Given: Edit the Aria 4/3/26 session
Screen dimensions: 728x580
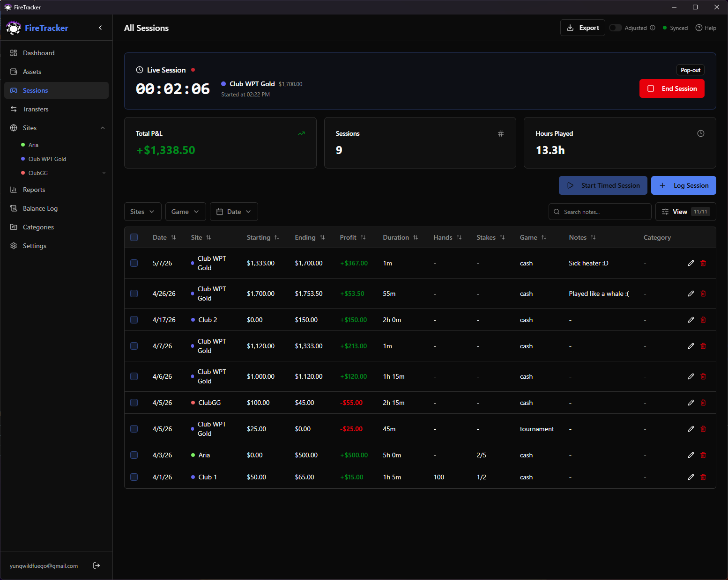Looking at the screenshot, I should 691,455.
